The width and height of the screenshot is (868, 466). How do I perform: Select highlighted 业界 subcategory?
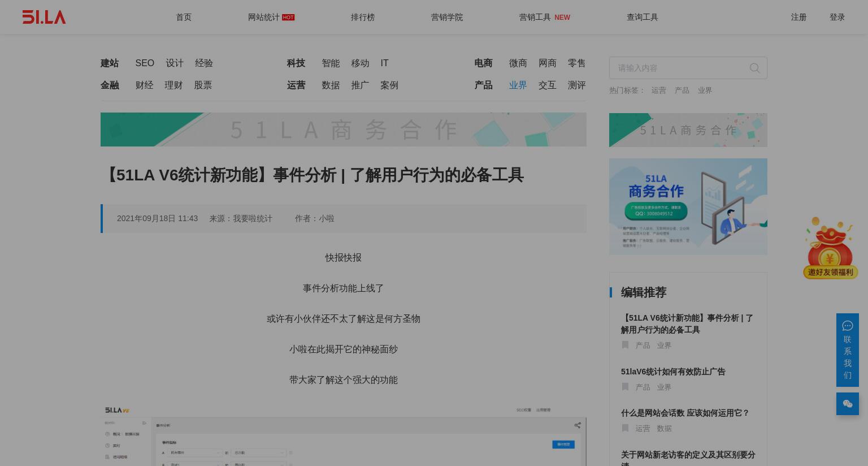coord(518,85)
